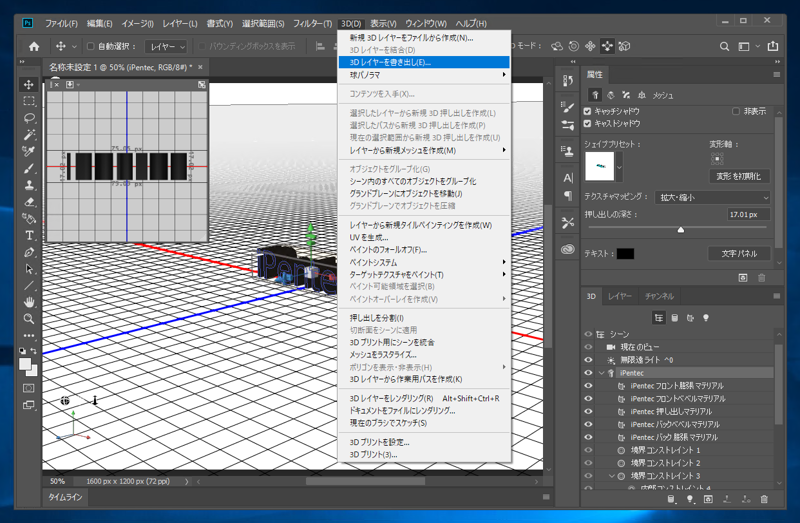The height and width of the screenshot is (523, 800).
Task: Click the foreground color swatch
Action: tap(25, 364)
